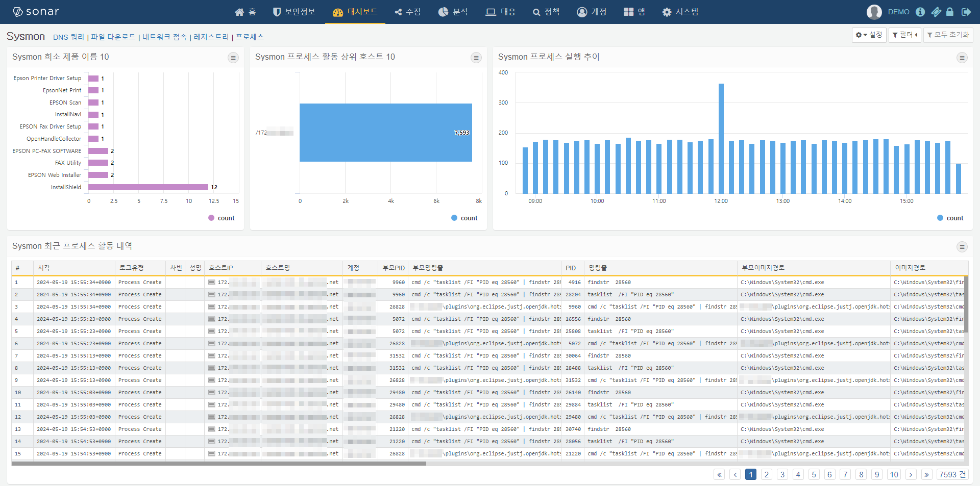The width and height of the screenshot is (980, 486).
Task: Click the lock icon in header
Action: (950, 12)
